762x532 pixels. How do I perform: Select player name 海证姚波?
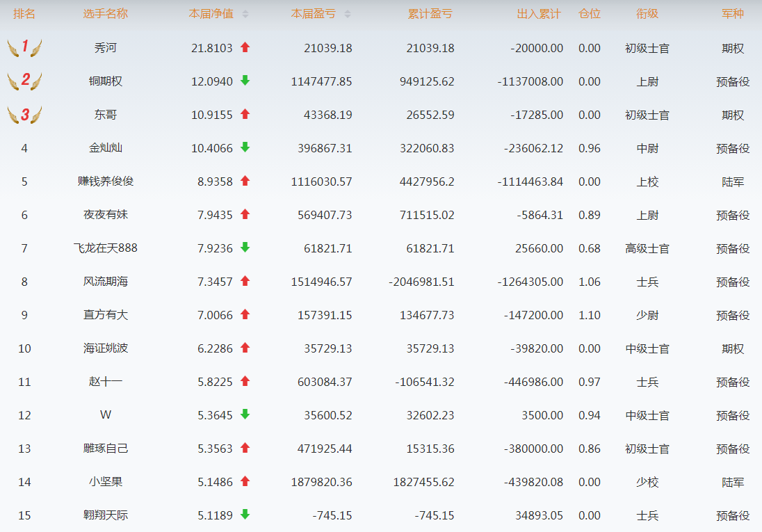pyautogui.click(x=106, y=348)
